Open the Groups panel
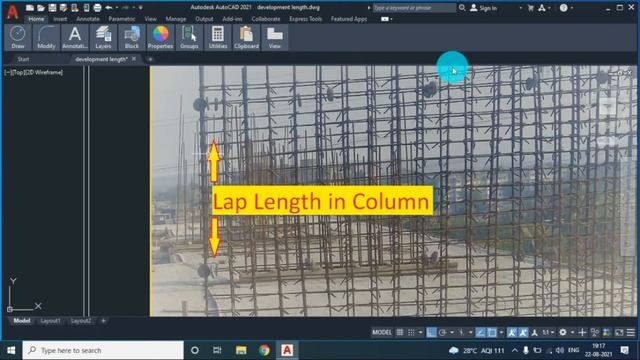This screenshot has height=360, width=640. coord(189,37)
